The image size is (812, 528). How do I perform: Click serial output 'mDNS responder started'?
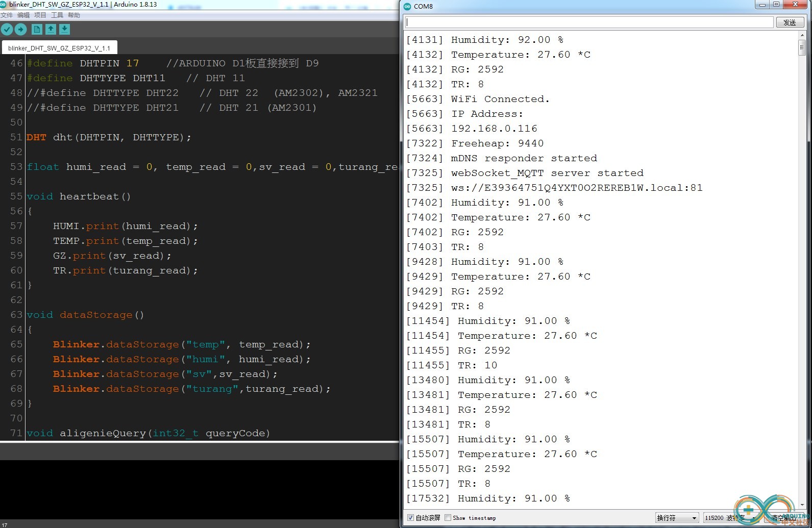(x=524, y=158)
